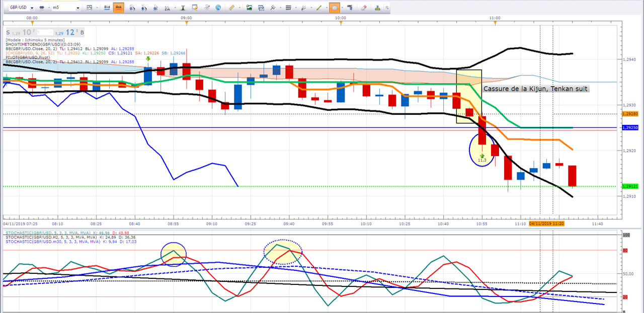Click the orange 1,29280 price axis label

coord(631,114)
